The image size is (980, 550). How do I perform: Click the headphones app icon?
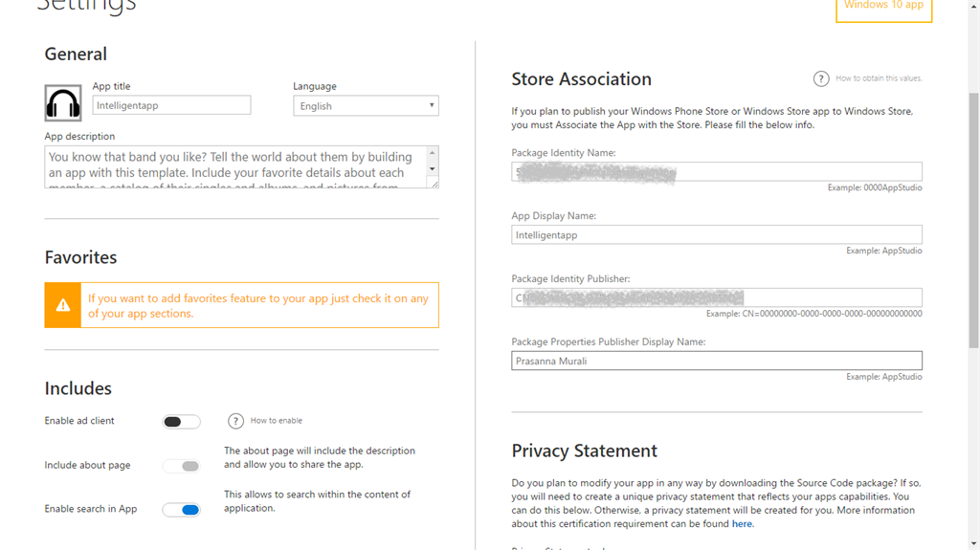tap(63, 103)
